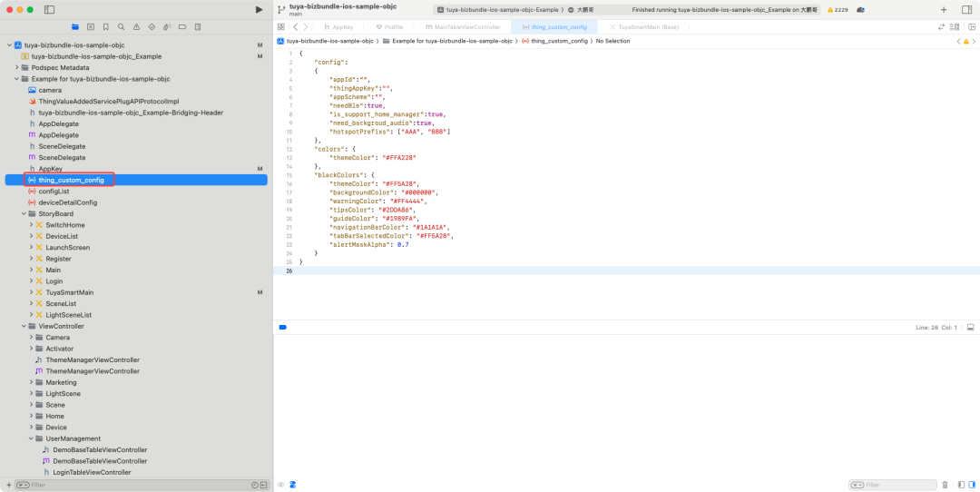This screenshot has width=980, height=492.
Task: Open the Source Control navigator
Action: [x=91, y=27]
